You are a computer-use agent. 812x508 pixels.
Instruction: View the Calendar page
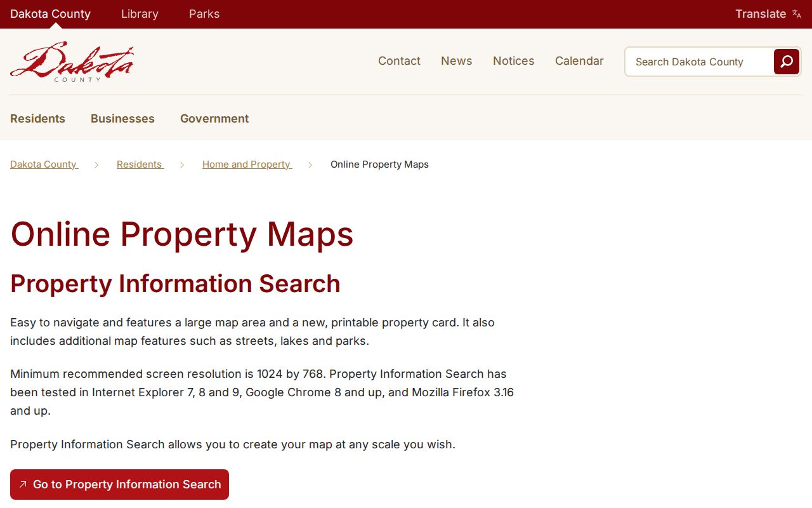[579, 61]
